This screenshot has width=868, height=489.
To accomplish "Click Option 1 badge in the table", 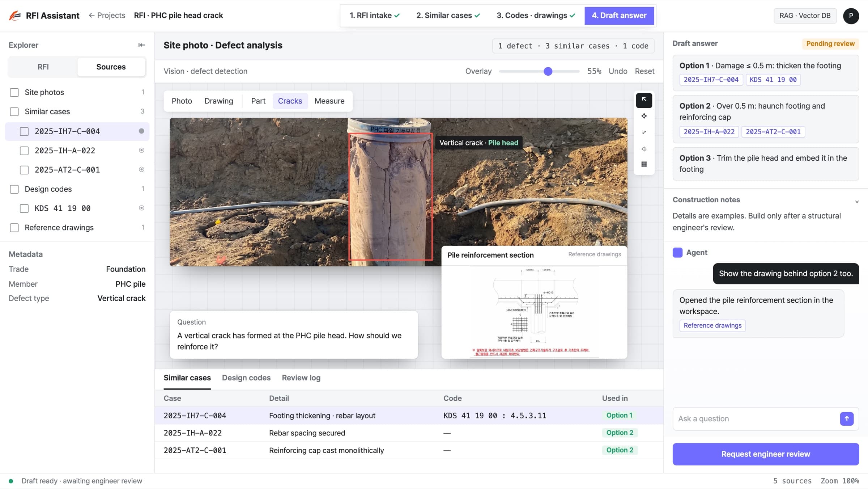I will (x=619, y=416).
